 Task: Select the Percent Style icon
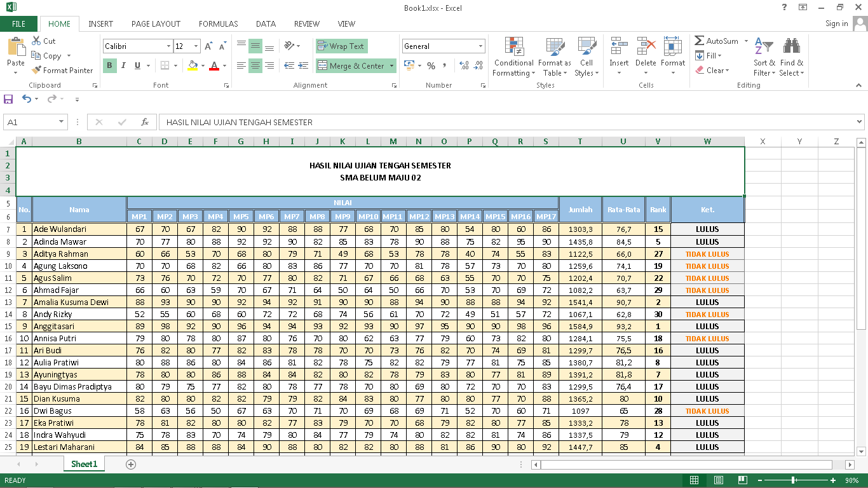point(431,65)
